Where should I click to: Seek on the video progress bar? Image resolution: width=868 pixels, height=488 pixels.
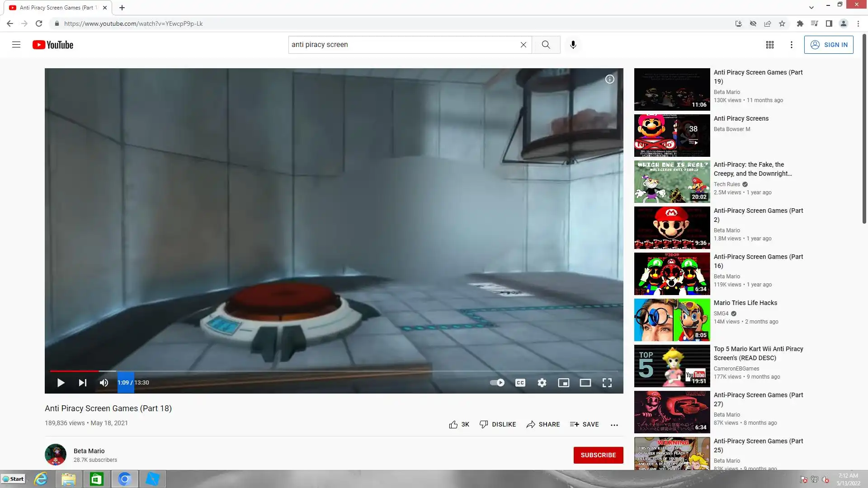pos(316,371)
